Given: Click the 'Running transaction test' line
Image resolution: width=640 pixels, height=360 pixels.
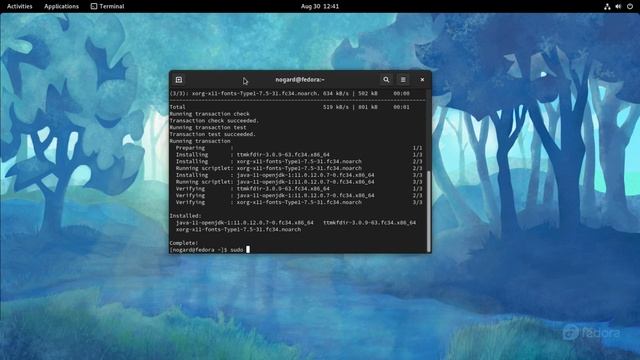Looking at the screenshot, I should point(208,127).
